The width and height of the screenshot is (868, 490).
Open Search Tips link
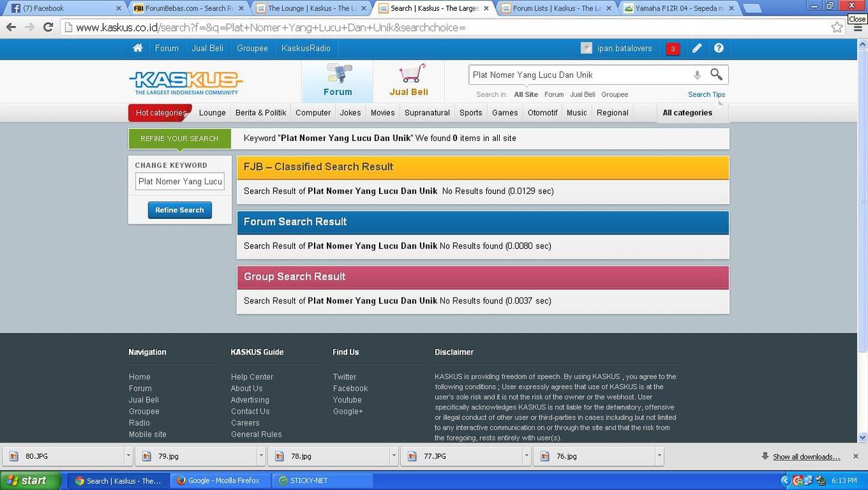(707, 95)
